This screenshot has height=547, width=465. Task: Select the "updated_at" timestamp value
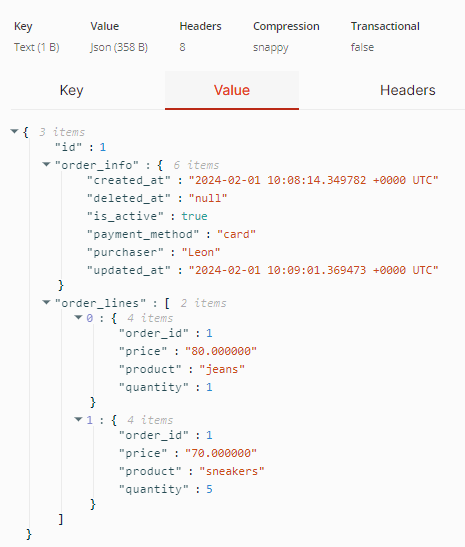pos(313,270)
